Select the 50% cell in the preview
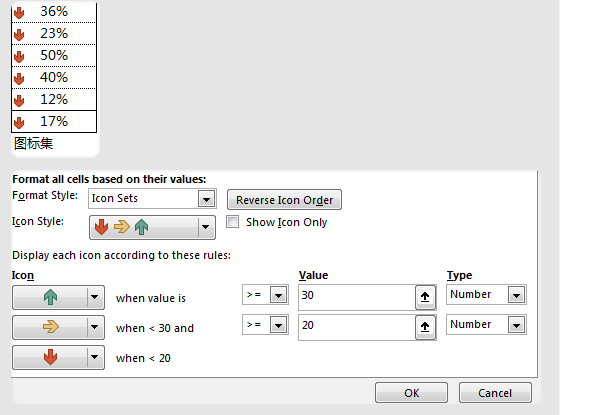Screen dimensions: 597x415 tap(54, 56)
